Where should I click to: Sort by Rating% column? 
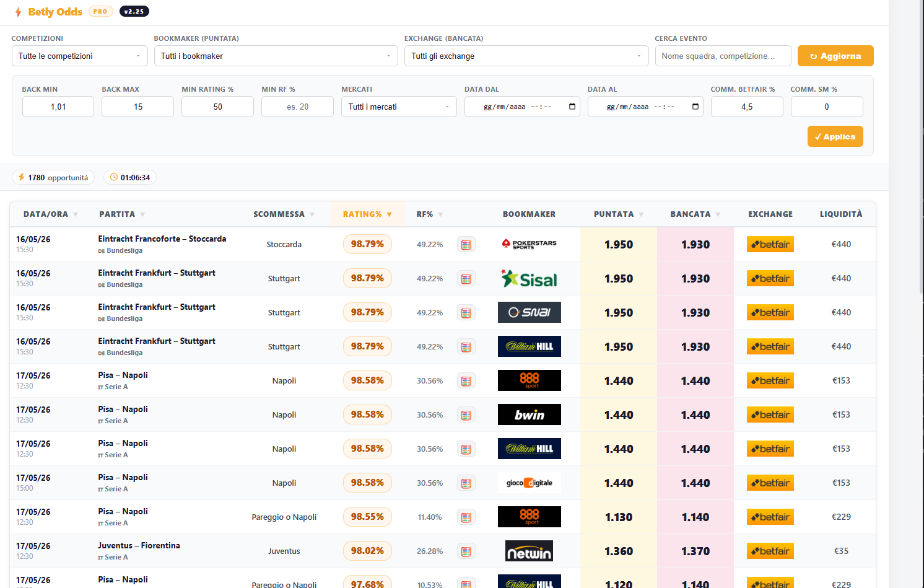(x=367, y=214)
